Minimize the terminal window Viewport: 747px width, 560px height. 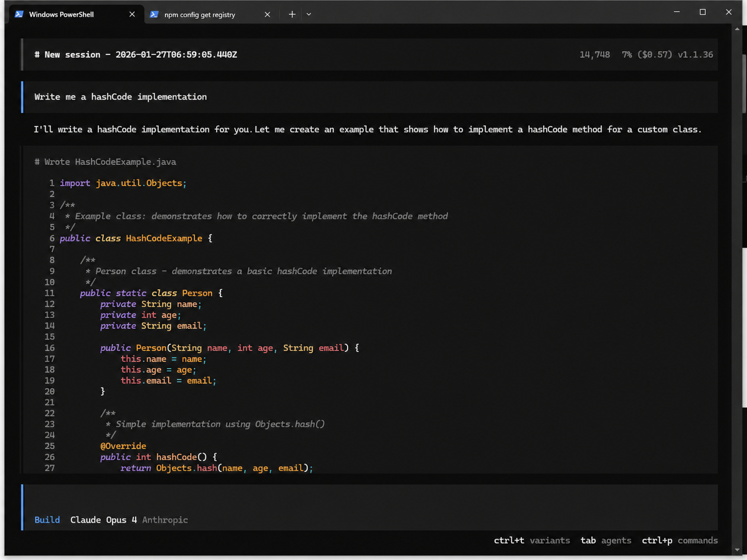click(677, 12)
